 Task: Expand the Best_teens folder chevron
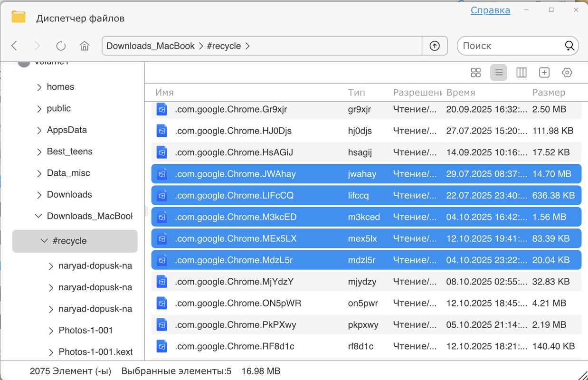[39, 152]
